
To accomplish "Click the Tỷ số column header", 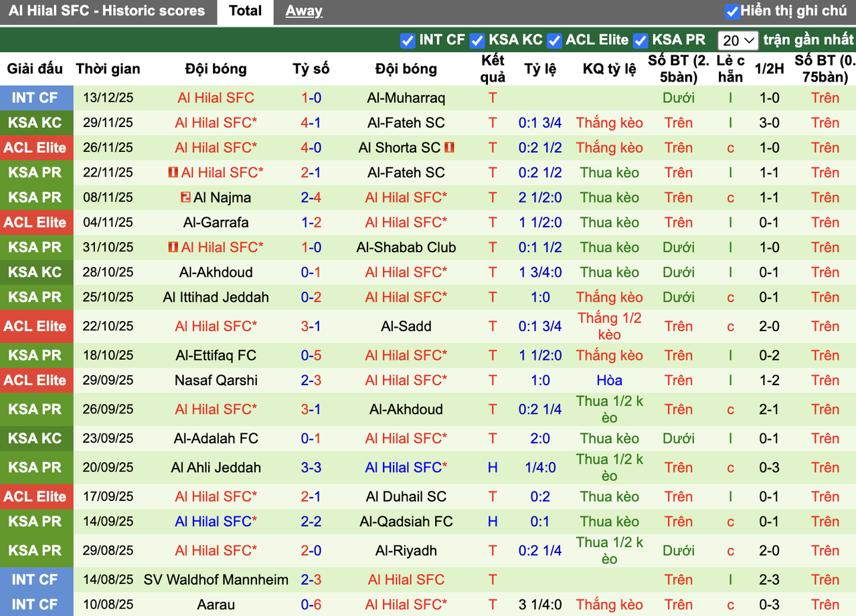I will click(x=311, y=69).
